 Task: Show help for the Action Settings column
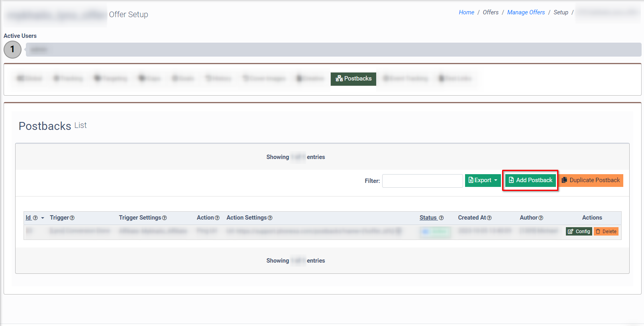270,218
